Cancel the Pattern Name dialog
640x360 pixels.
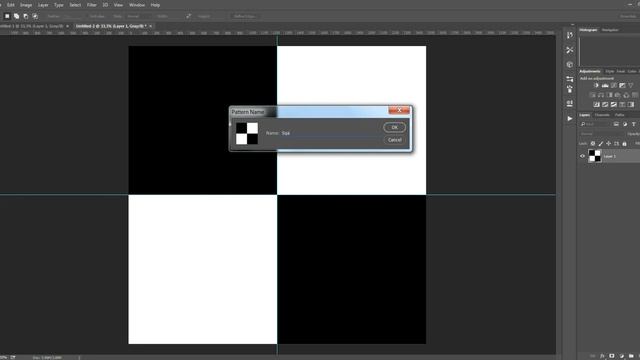[x=394, y=140]
